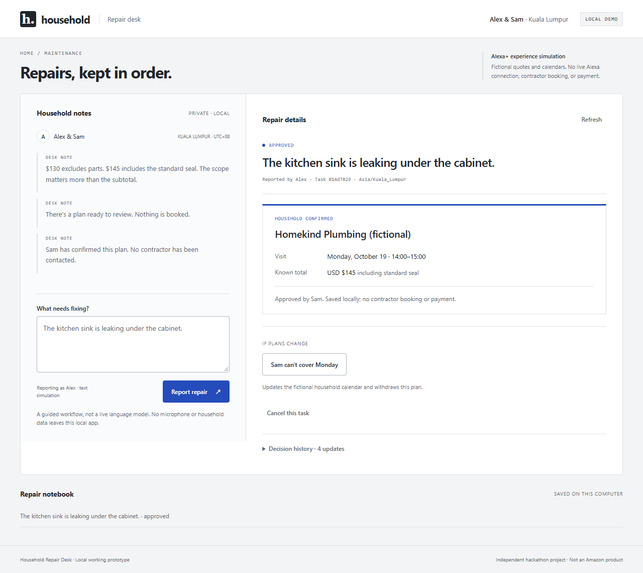The width and height of the screenshot is (643, 573).
Task: Click notebook entry 'kitchen sink... - approved'
Action: [x=94, y=516]
